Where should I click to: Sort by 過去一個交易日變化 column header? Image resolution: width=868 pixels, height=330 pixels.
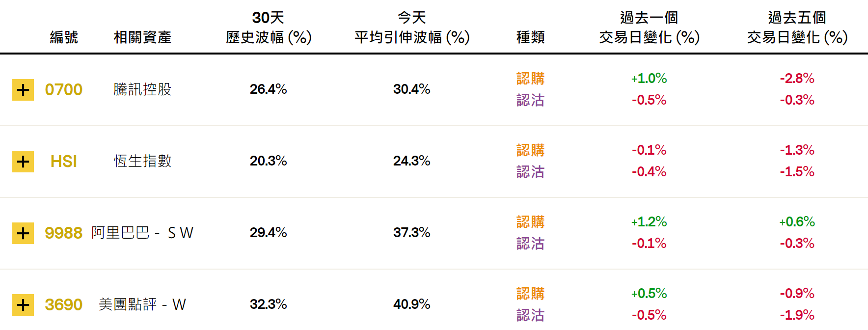pos(649,27)
